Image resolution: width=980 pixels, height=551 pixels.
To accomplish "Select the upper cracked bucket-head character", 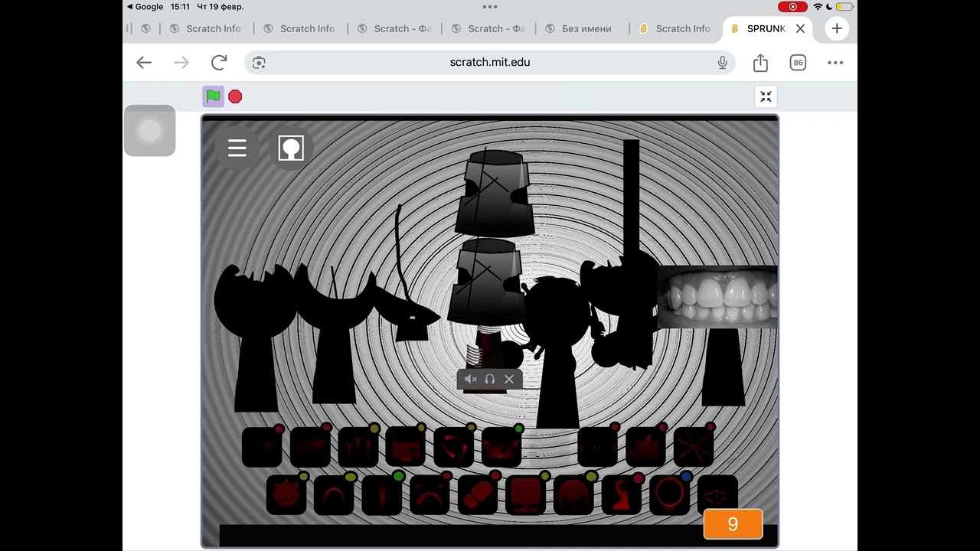I will click(x=494, y=193).
